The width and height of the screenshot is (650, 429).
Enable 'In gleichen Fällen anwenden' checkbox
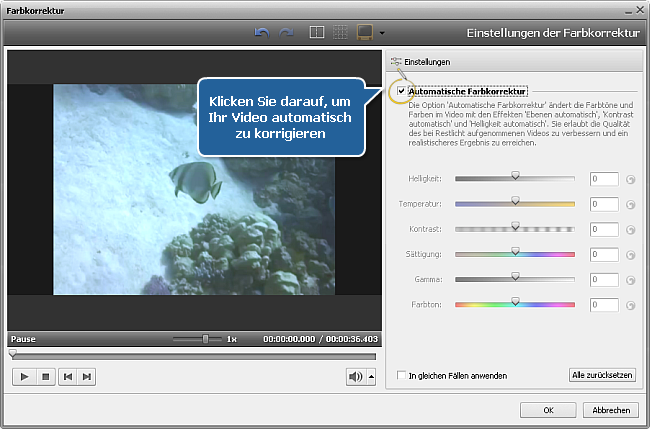pyautogui.click(x=401, y=376)
